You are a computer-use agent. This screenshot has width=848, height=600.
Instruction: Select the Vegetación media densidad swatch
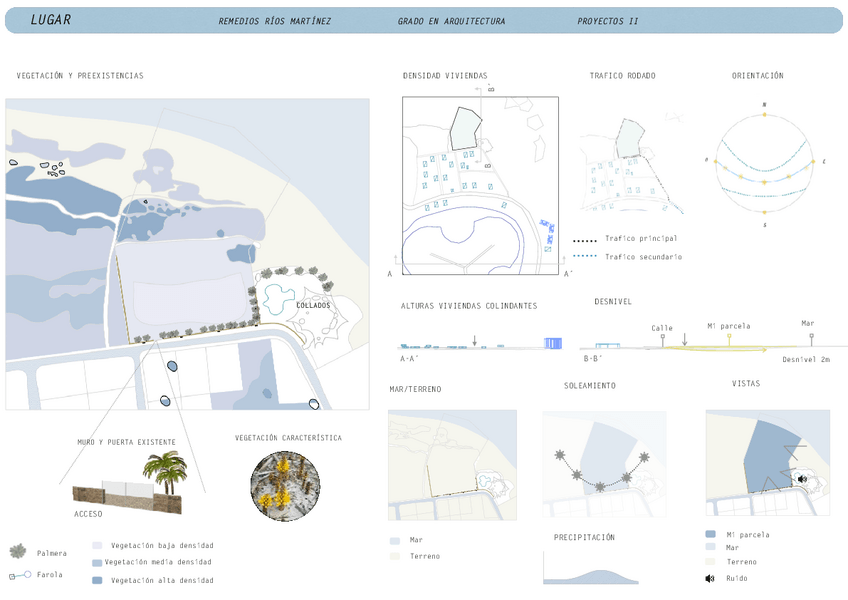coord(97,563)
